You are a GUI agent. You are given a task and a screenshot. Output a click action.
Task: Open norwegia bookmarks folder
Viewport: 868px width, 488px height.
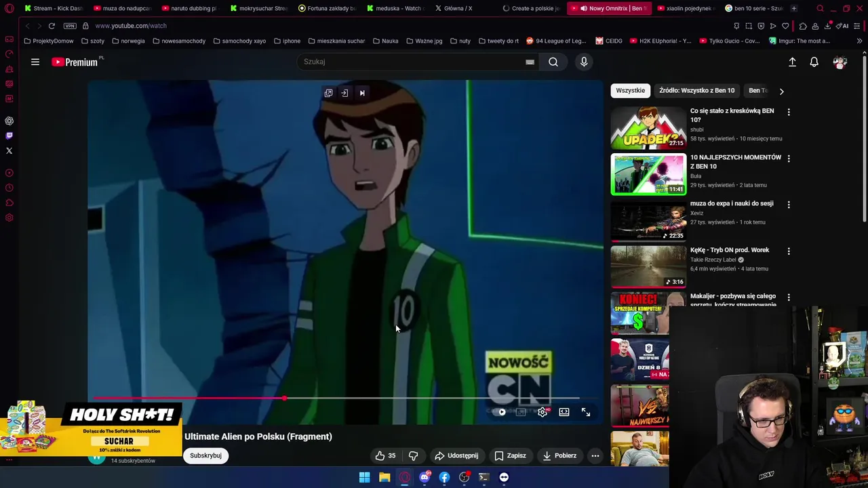(x=128, y=41)
